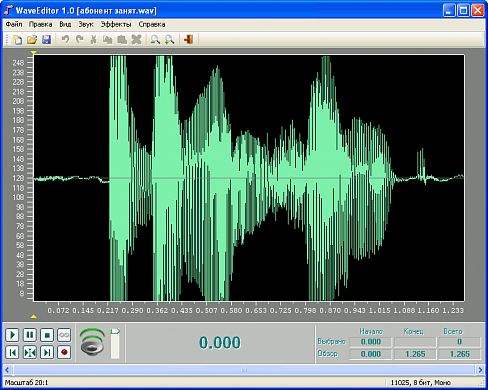The width and height of the screenshot is (488, 390).
Task: Toggle loop playback button
Action: pyautogui.click(x=64, y=335)
